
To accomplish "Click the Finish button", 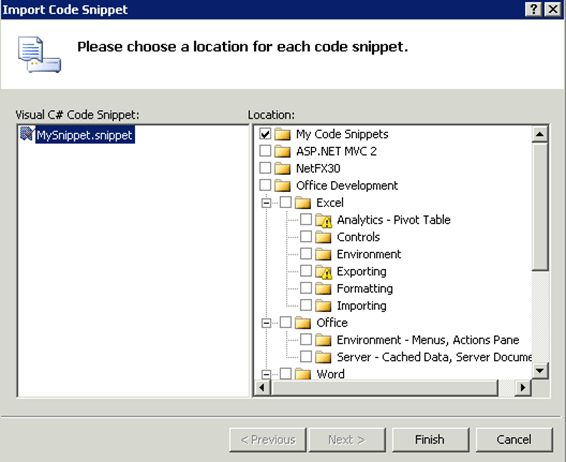I will (430, 440).
